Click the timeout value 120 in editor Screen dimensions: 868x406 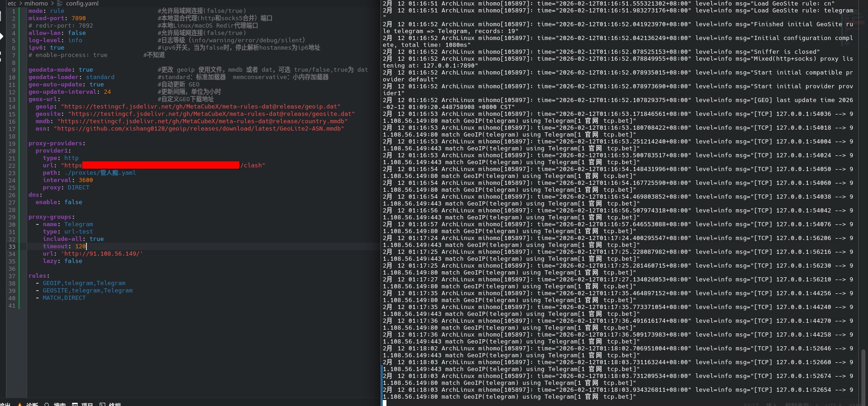tap(80, 246)
